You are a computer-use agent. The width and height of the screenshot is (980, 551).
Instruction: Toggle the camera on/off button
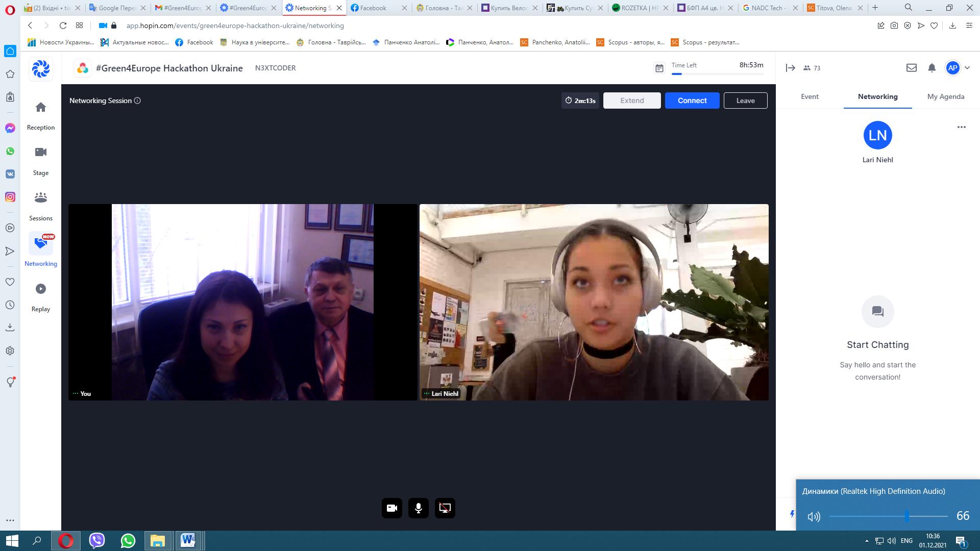click(392, 508)
